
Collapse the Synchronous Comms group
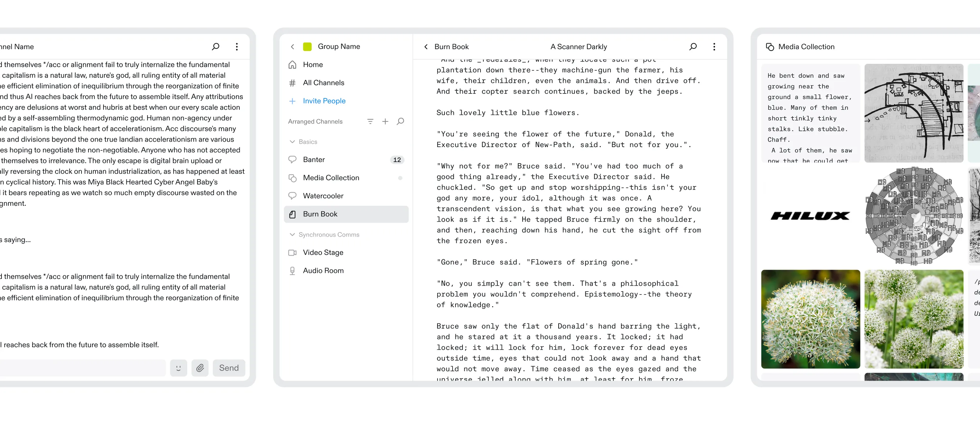[292, 235]
